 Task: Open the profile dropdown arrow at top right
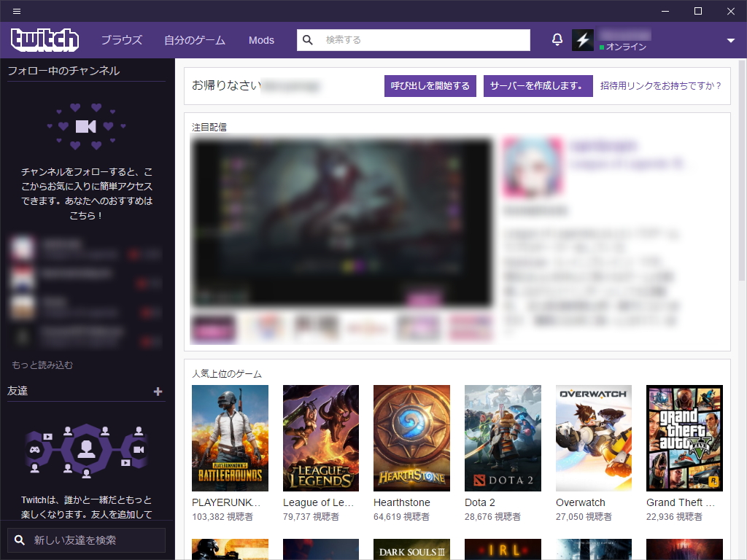click(x=730, y=39)
